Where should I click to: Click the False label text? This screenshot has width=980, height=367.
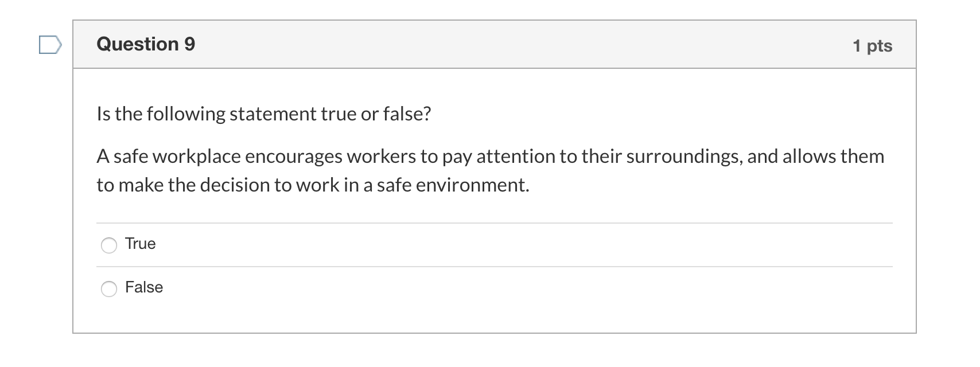point(144,288)
